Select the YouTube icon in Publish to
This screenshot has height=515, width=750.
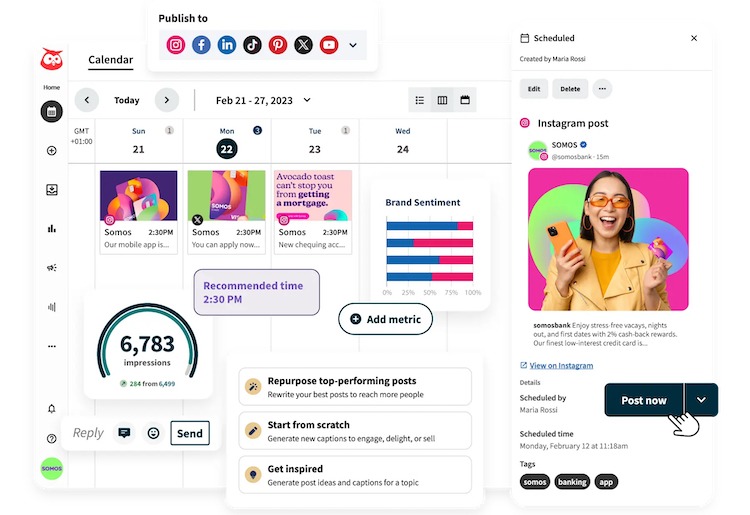tap(328, 45)
